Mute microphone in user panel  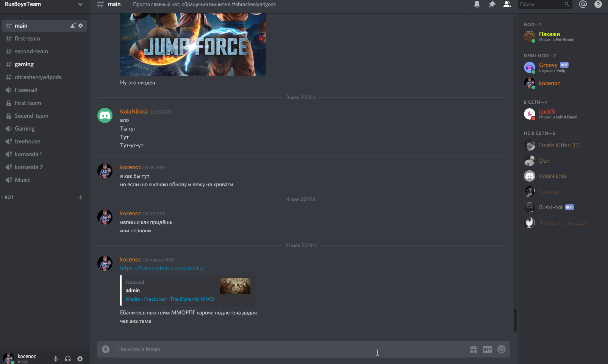pos(56,359)
